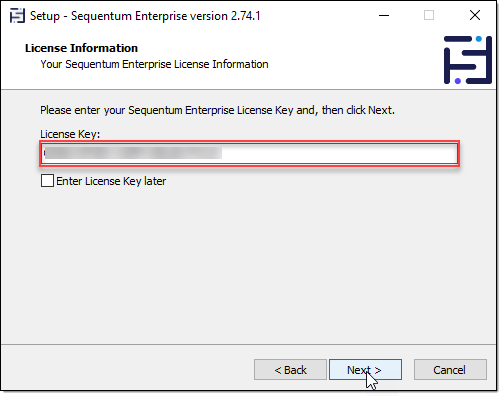502x396 pixels.
Task: Click the blue dot atop the Sequentum logo
Action: point(479,39)
